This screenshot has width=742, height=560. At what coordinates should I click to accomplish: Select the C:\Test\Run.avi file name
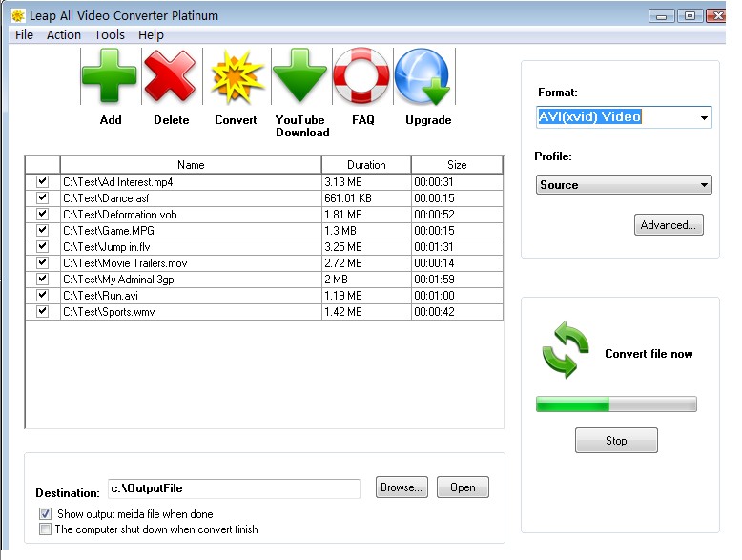(x=100, y=296)
